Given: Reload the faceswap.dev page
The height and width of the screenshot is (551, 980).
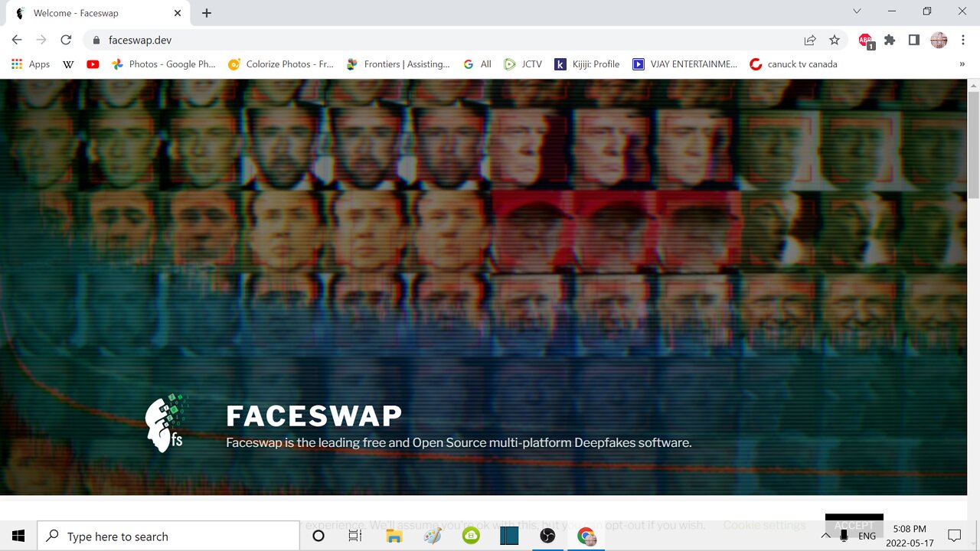Looking at the screenshot, I should 66,40.
